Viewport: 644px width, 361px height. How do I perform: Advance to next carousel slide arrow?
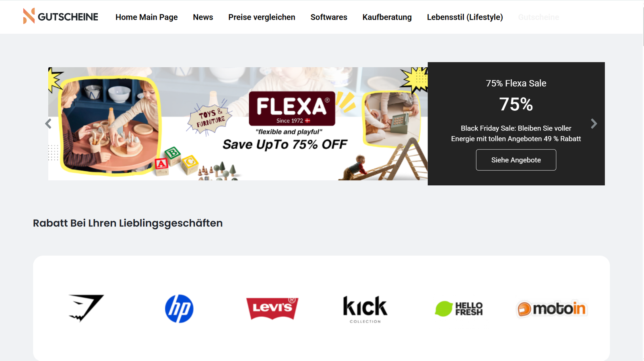coord(594,124)
